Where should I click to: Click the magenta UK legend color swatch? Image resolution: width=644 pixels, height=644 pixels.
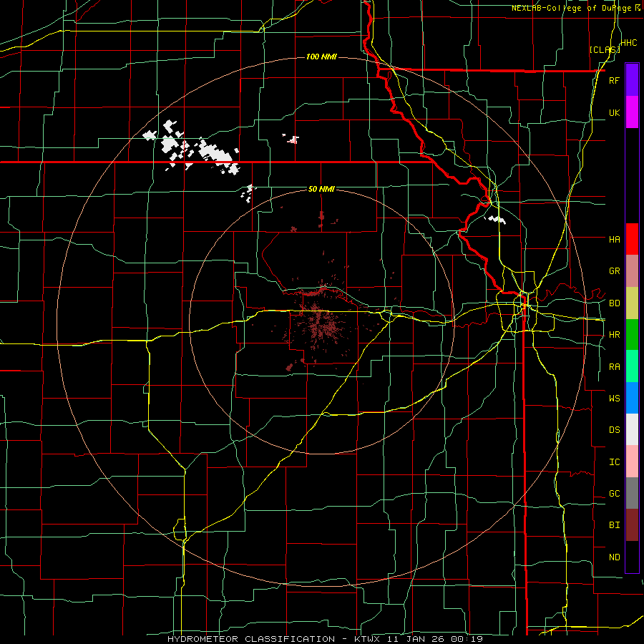632,112
